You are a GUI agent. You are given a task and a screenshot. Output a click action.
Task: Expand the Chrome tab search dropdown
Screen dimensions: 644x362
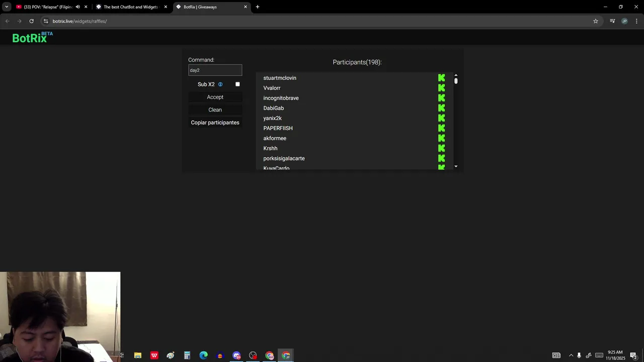(7, 7)
